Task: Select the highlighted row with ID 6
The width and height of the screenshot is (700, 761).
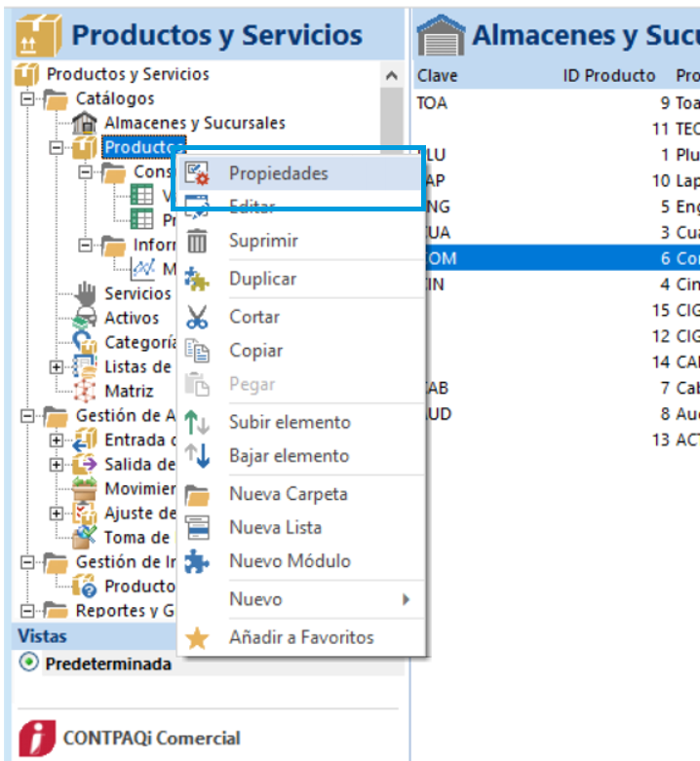Action: tap(564, 258)
